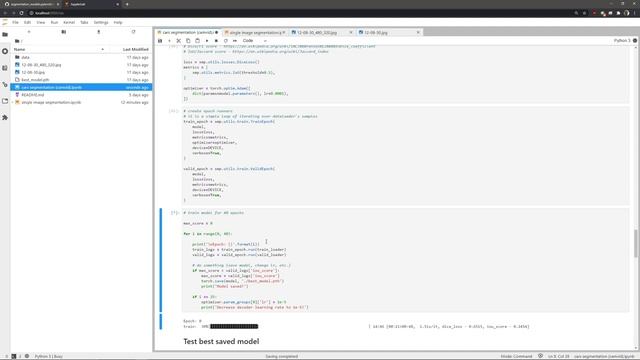This screenshot has height=360, width=640.
Task: Copy the selected cell
Action: coord(188,41)
